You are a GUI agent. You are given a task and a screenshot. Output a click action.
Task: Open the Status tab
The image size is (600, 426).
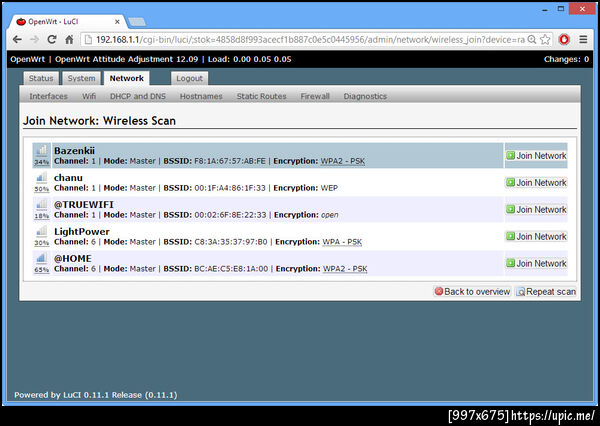pyautogui.click(x=41, y=78)
